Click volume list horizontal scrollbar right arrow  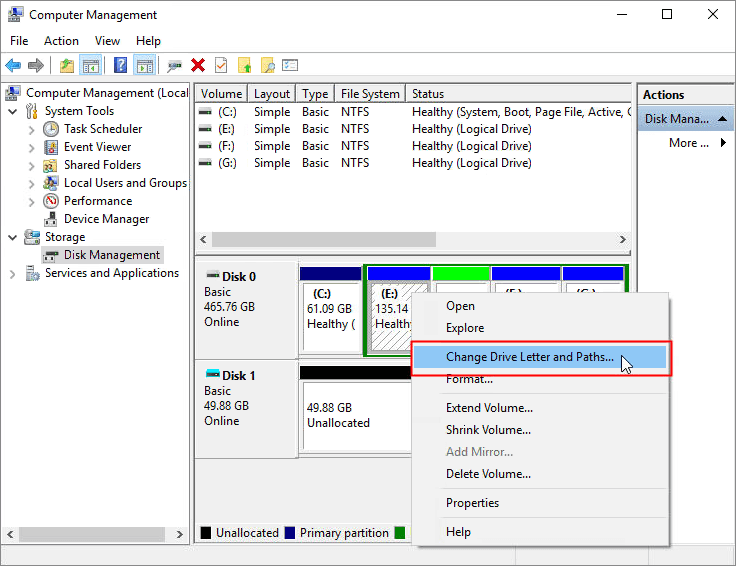tap(622, 239)
